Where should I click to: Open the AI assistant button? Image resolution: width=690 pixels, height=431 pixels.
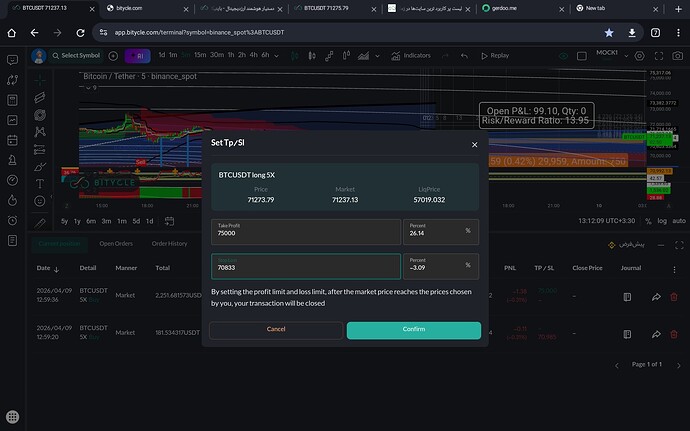(x=137, y=56)
